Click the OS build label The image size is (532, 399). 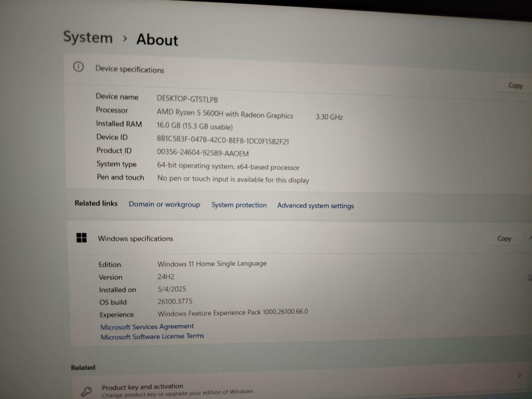coord(113,302)
